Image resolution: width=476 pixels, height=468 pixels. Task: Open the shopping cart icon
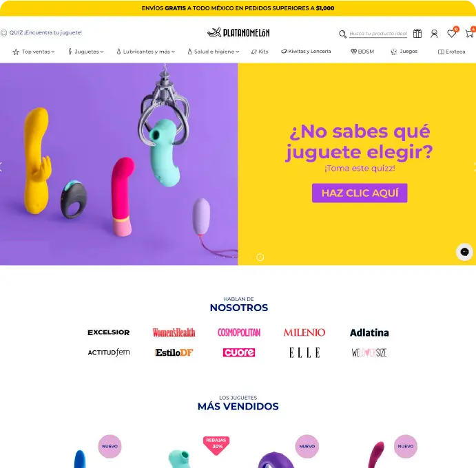(x=470, y=33)
